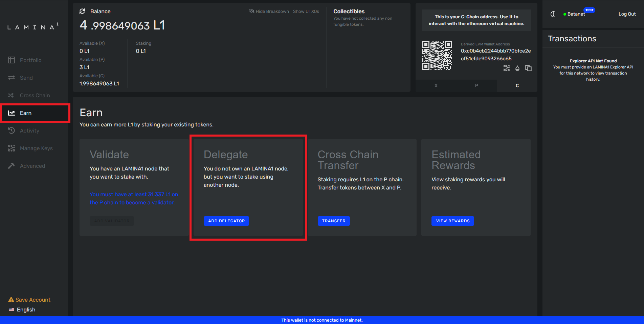Toggle dark mode moon icon
Screen dimensions: 644x324
pyautogui.click(x=553, y=14)
